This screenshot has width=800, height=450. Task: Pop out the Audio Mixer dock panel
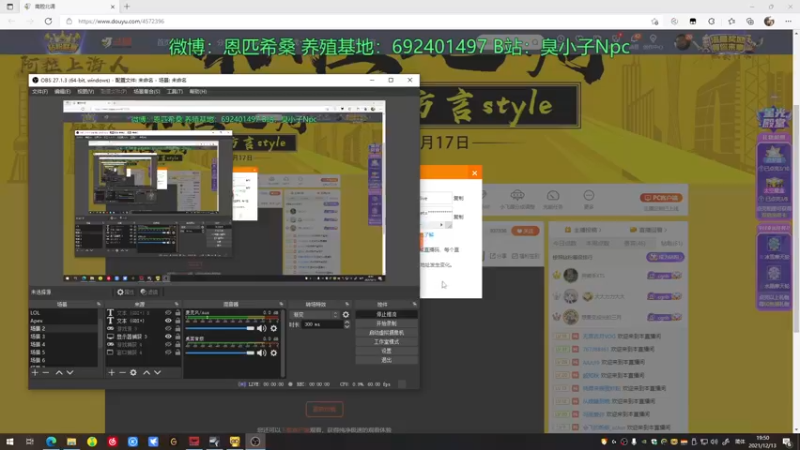tap(281, 304)
